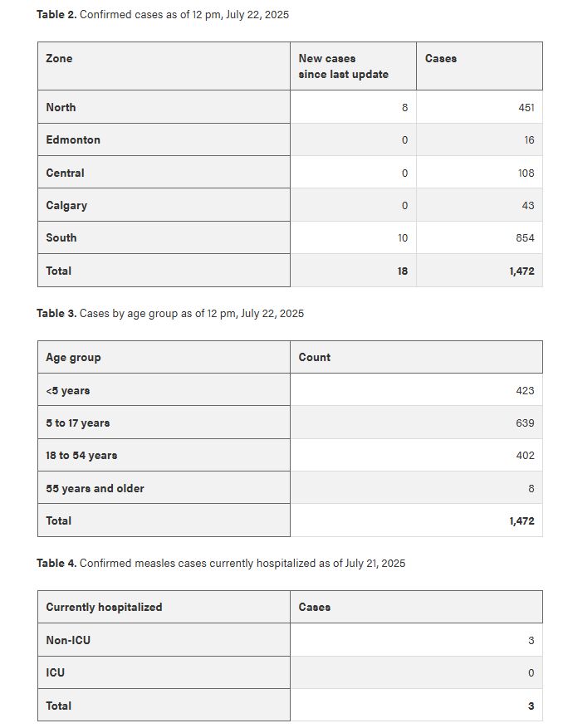Click the Count column header
The height and width of the screenshot is (728, 568).
click(315, 358)
